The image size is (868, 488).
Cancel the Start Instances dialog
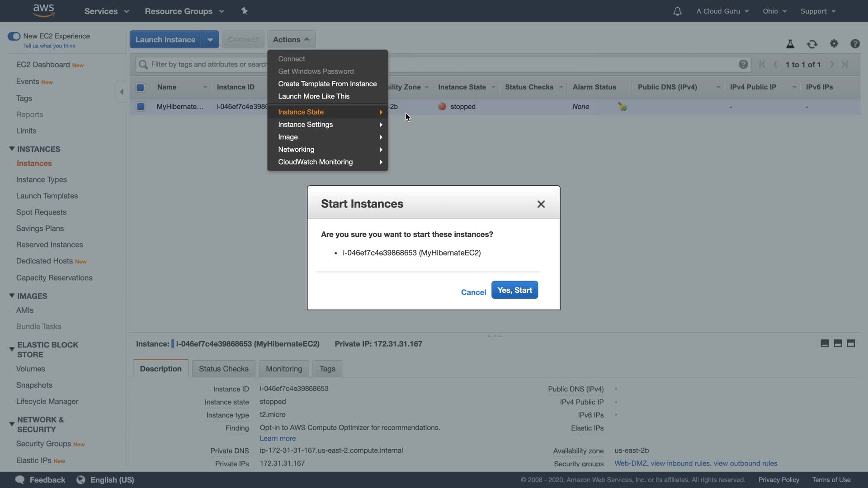coord(473,292)
